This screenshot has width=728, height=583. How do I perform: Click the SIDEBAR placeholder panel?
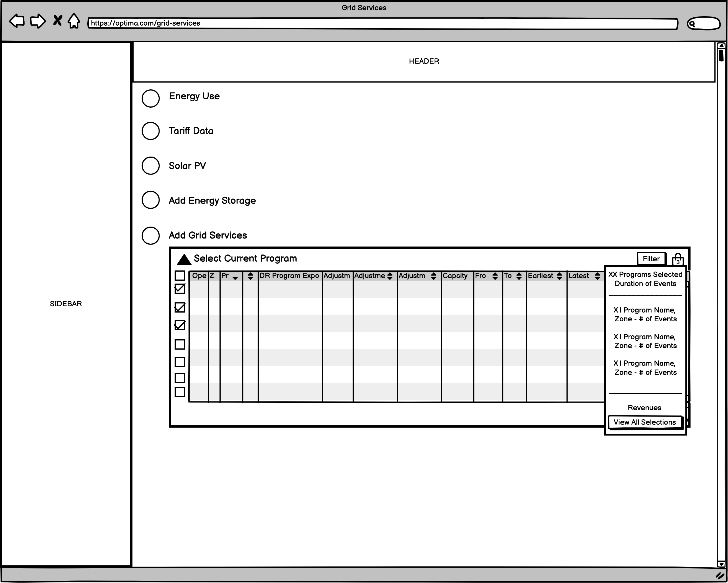[66, 304]
